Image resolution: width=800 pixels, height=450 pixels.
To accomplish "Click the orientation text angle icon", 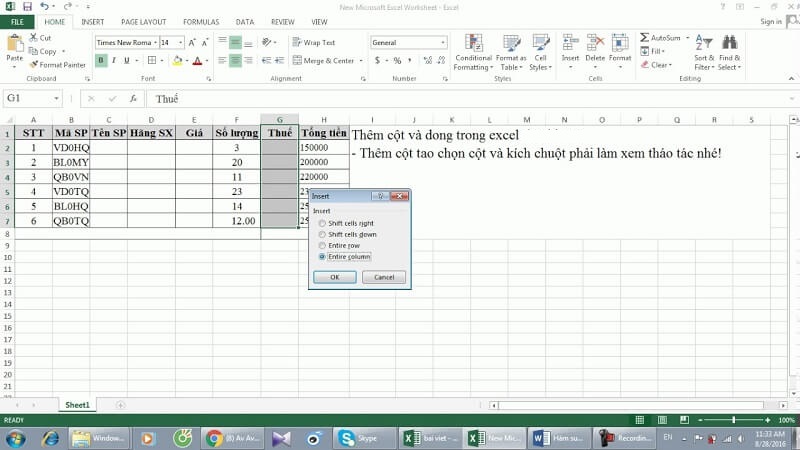I will pos(266,42).
